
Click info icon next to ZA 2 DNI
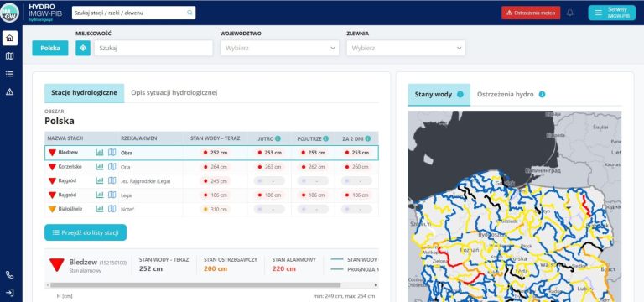[x=367, y=138]
